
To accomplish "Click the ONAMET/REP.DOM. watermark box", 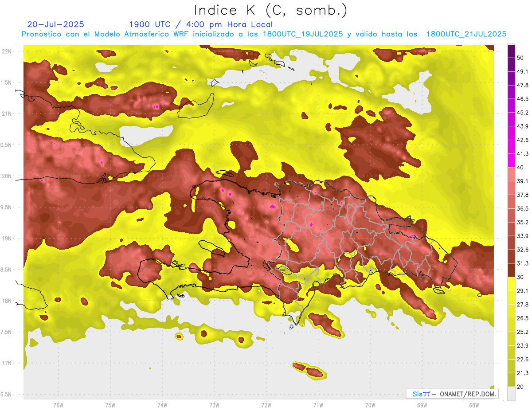I will 452,394.
